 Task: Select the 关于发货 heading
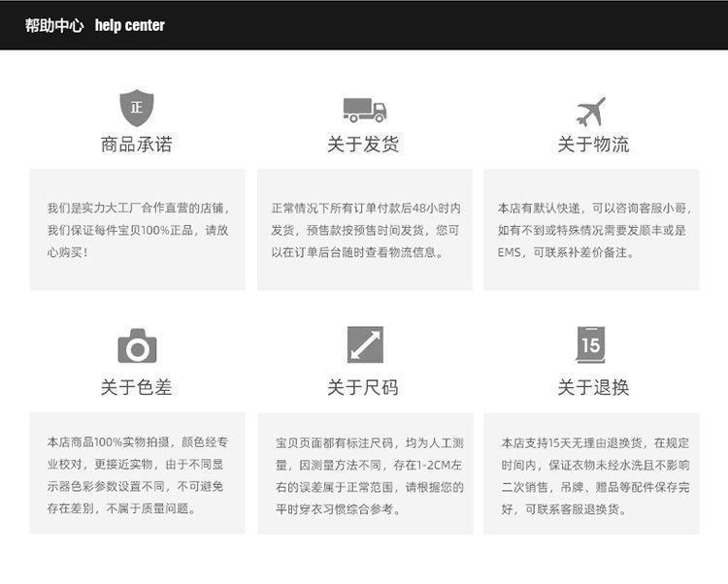[x=363, y=145]
